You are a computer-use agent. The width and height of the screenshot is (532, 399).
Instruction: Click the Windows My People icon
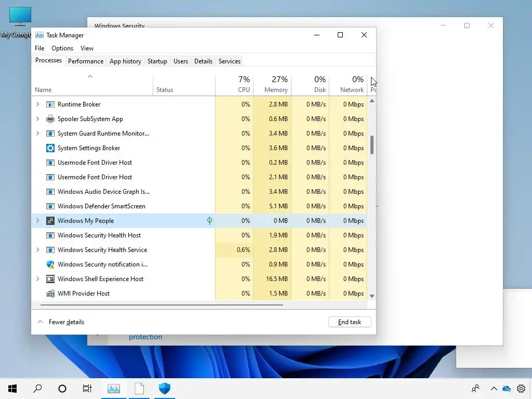[50, 221]
